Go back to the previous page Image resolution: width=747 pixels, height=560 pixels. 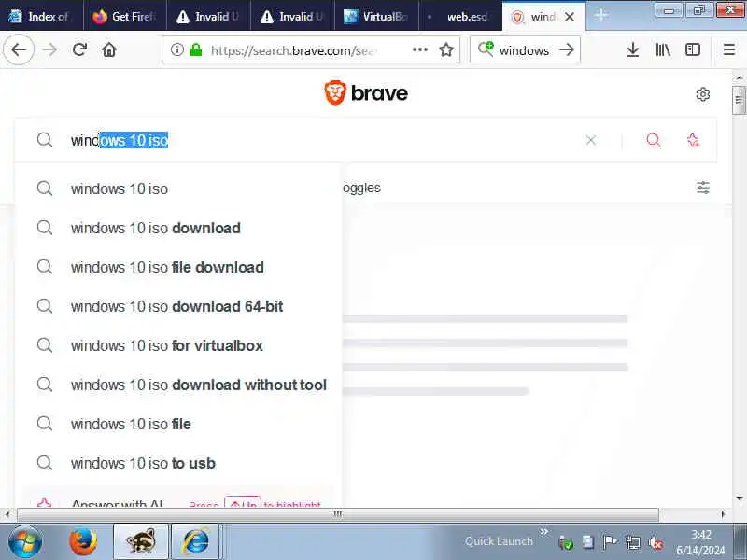tap(19, 49)
